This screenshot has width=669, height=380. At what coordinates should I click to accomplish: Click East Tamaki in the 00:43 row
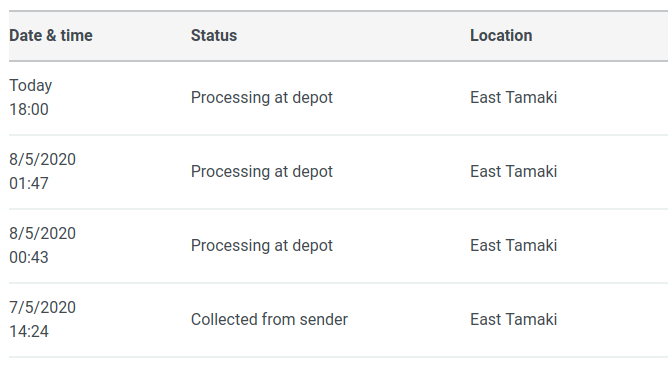tap(513, 245)
